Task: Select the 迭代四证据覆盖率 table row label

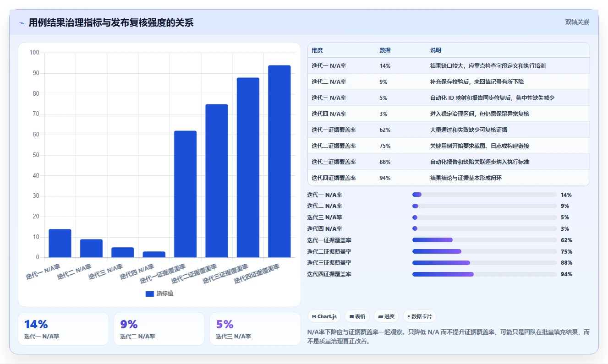Action: [x=334, y=178]
